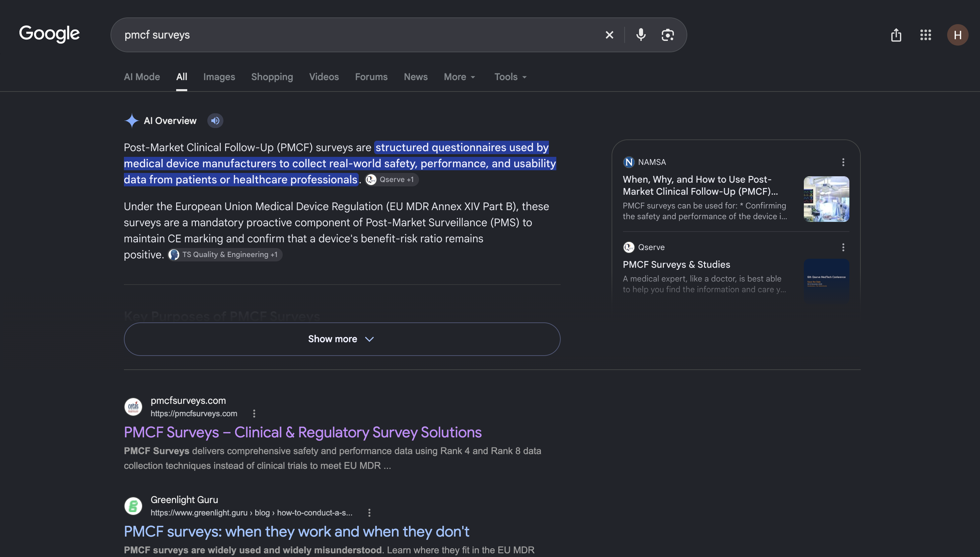
Task: Open the Qserve PMCF Surveys & Studies link
Action: (x=676, y=264)
